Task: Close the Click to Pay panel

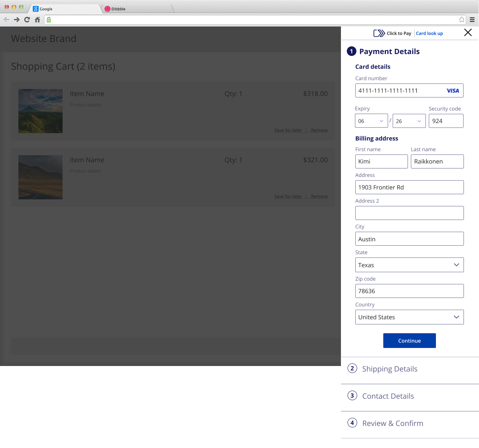Action: click(x=468, y=33)
